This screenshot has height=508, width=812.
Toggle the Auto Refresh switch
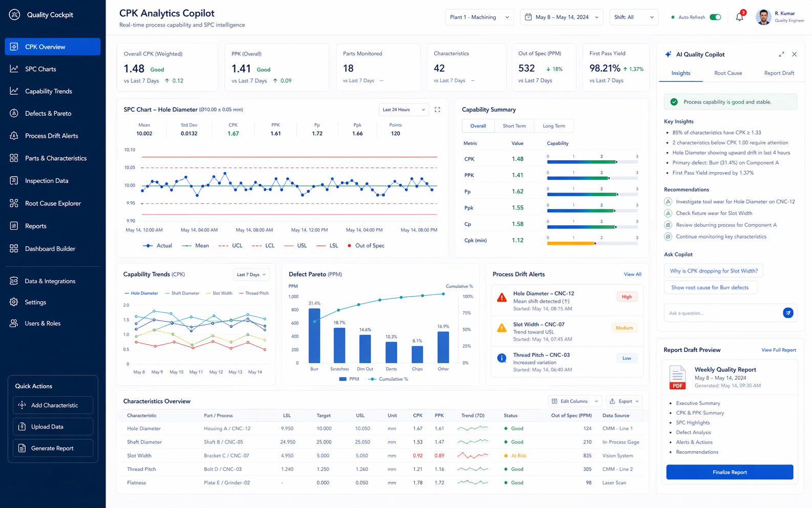(715, 17)
